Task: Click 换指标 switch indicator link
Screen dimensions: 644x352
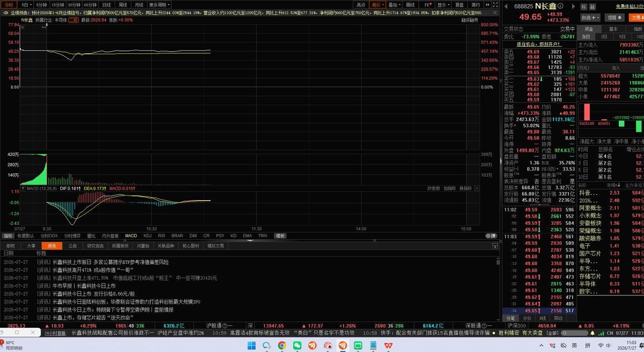Action: [465, 188]
